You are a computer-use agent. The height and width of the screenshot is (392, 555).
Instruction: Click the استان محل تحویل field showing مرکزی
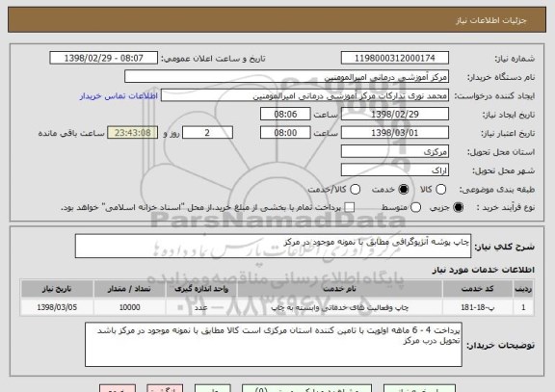395,151
